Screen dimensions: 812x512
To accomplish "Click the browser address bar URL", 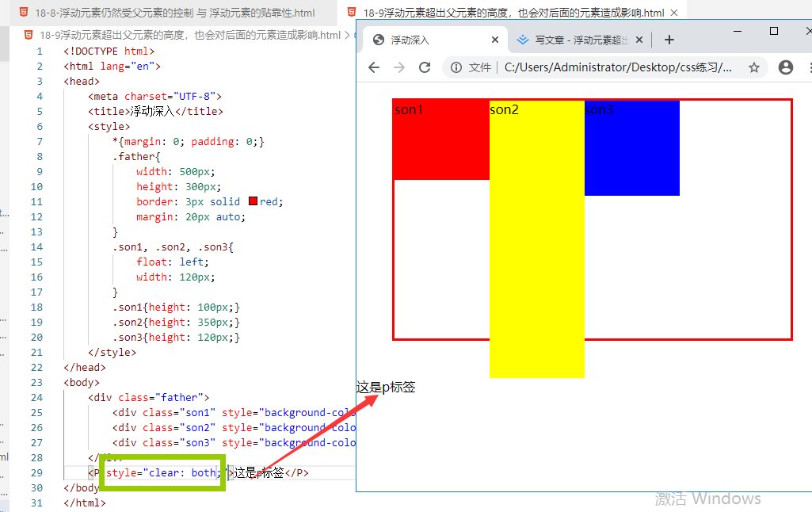I will [618, 67].
